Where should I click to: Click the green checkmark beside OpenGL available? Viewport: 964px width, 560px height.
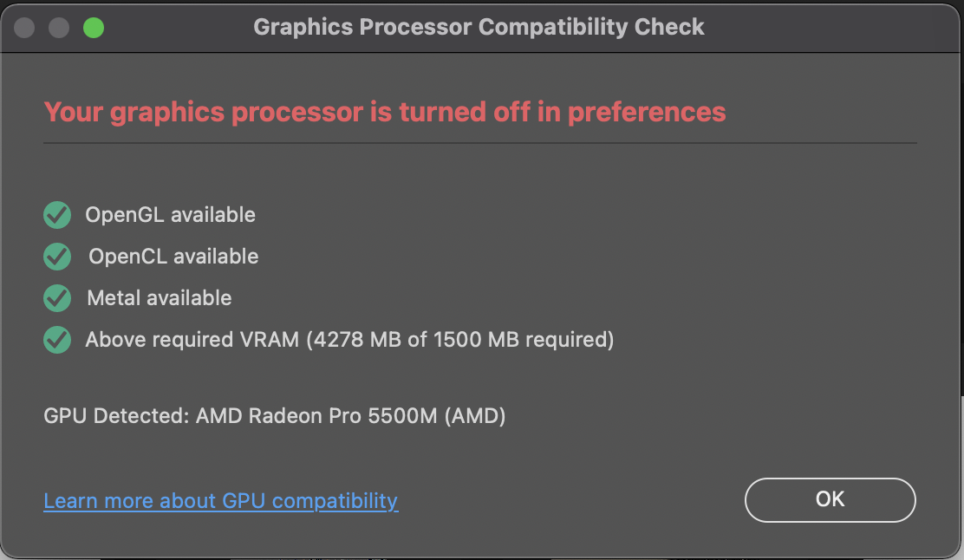[57, 214]
